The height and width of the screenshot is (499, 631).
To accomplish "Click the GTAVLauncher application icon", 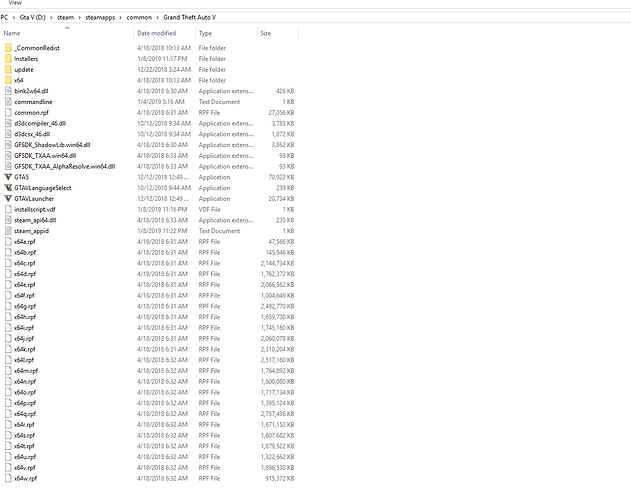I will 8,199.
